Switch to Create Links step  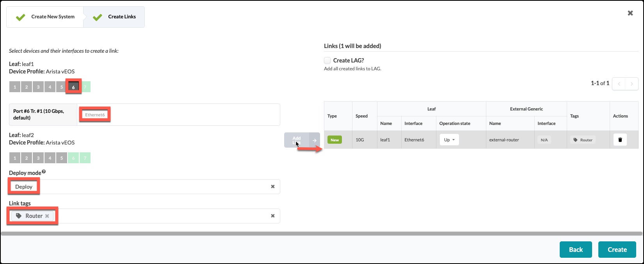pyautogui.click(x=115, y=17)
